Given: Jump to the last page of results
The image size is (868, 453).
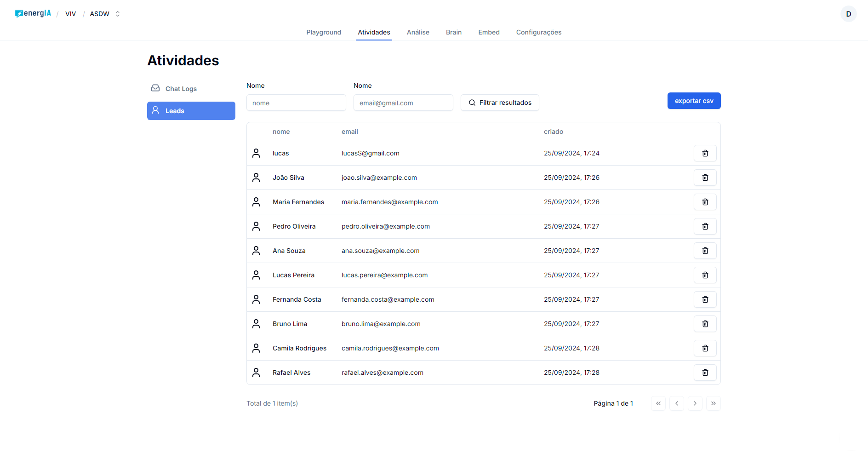Looking at the screenshot, I should [713, 403].
